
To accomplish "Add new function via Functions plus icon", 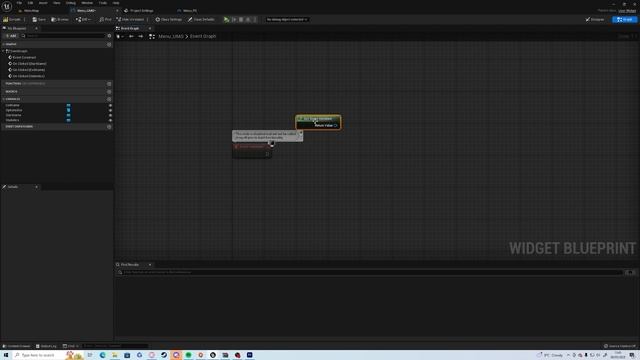I will [x=109, y=84].
